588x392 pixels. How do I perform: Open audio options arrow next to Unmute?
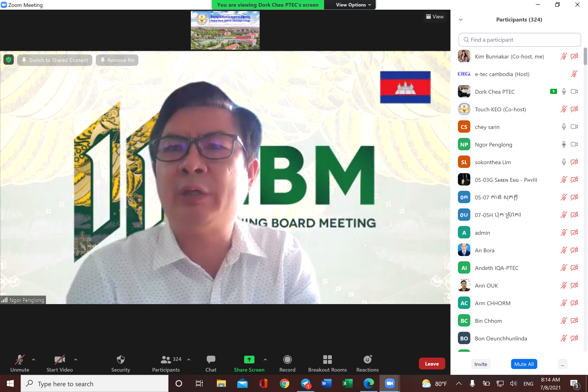[x=34, y=360]
